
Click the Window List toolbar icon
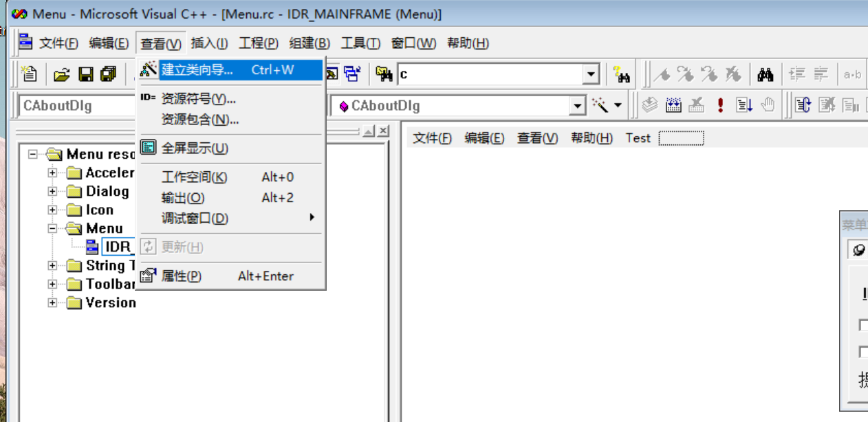coord(352,74)
